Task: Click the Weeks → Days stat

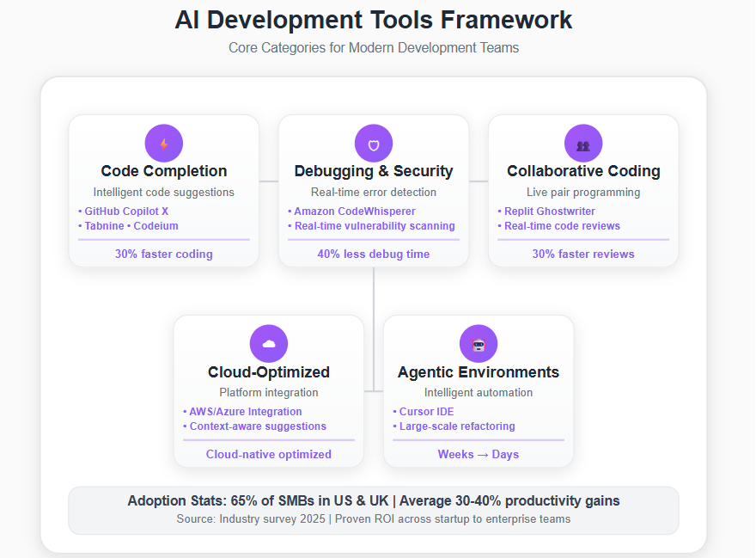Action: [479, 454]
